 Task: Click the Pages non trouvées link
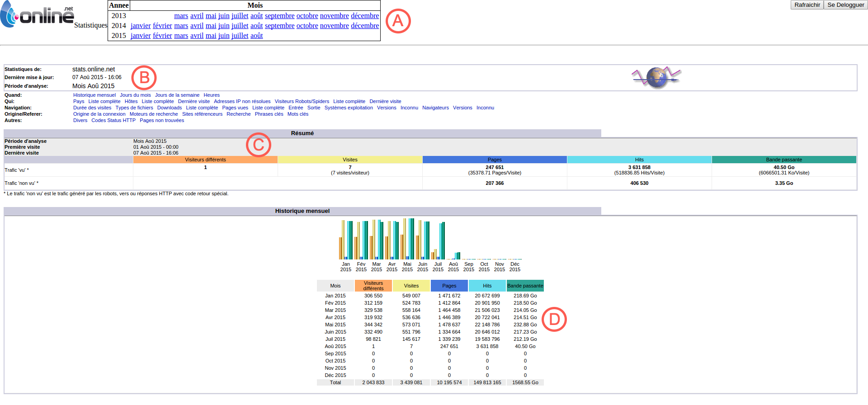pos(162,120)
